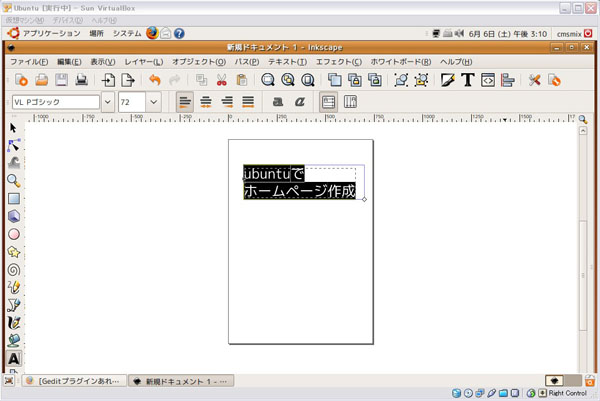Screen dimensions: 600x401
Task: Click the scissors Cut icon
Action: pos(221,80)
